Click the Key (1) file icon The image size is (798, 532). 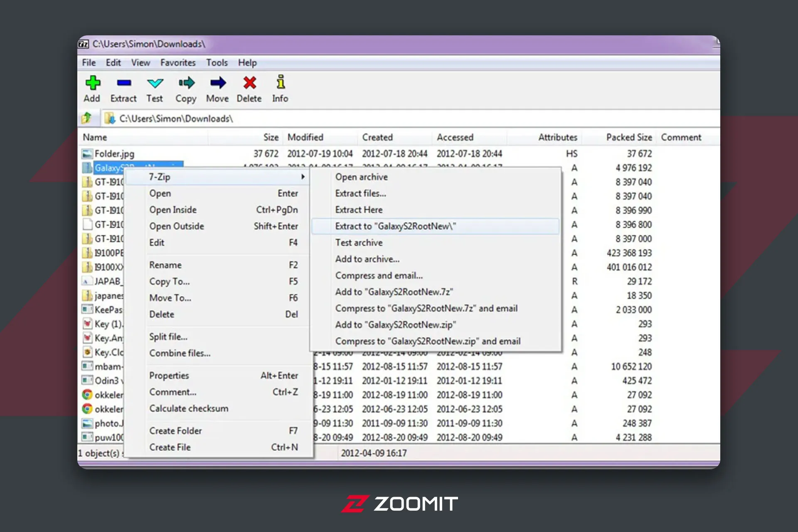pyautogui.click(x=87, y=324)
